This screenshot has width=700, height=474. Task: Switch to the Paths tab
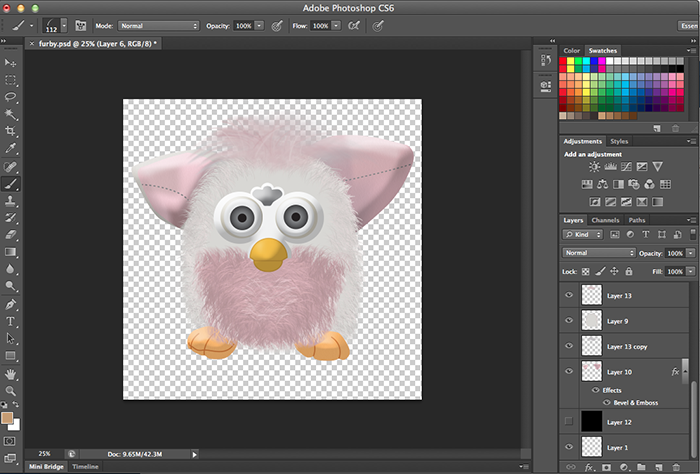[x=637, y=220]
